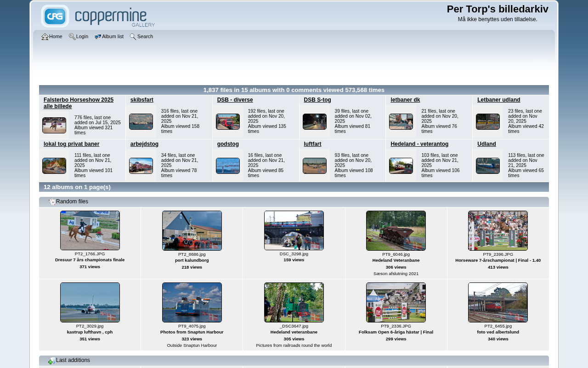This screenshot has width=588, height=368.
Task: Click the Random files dice icon
Action: click(52, 202)
